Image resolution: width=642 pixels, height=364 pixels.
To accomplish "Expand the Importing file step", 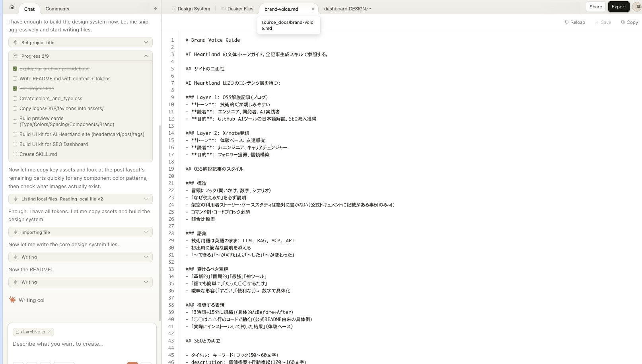I will (x=146, y=232).
